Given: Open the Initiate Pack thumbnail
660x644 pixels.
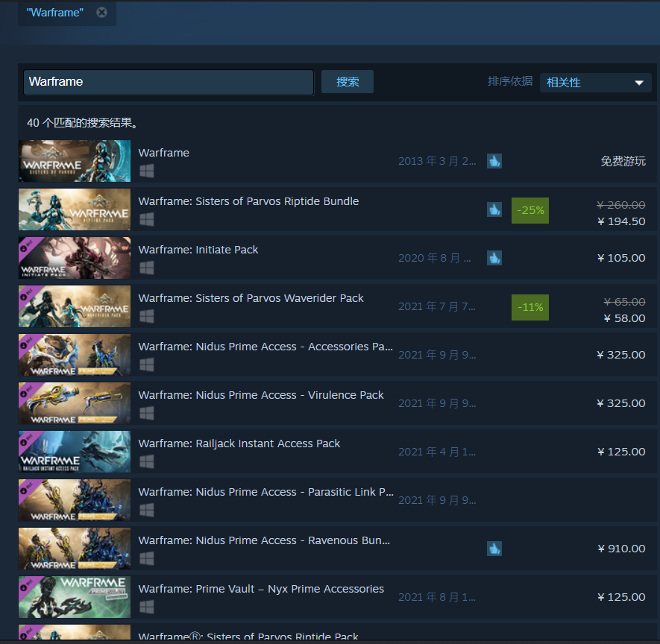Looking at the screenshot, I should tap(75, 258).
